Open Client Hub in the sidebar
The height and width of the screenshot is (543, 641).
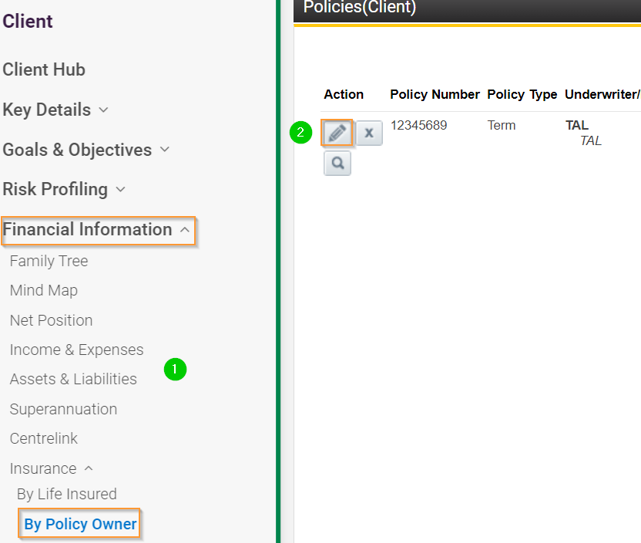click(x=44, y=70)
